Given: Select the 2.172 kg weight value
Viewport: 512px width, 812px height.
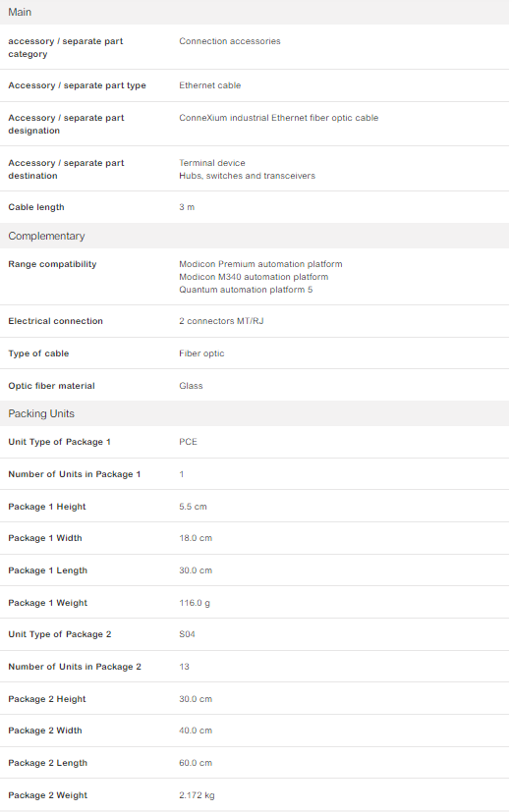Looking at the screenshot, I should click(x=197, y=795).
